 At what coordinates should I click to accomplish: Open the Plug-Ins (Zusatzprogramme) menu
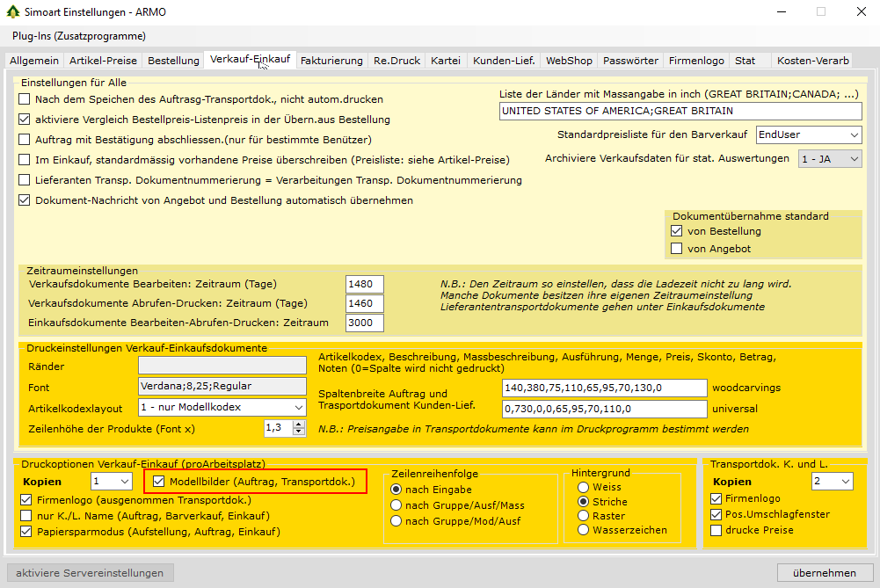click(x=78, y=36)
